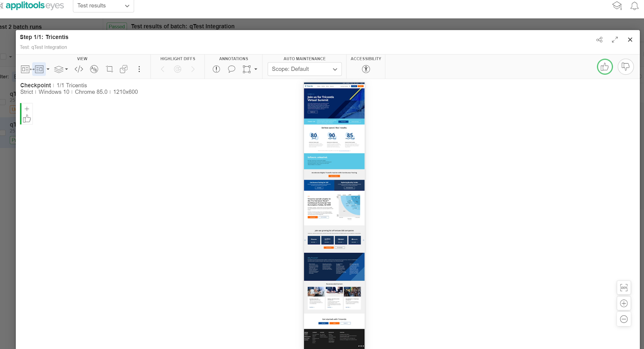
Task: Zoom in on the checkpoint image
Action: (x=624, y=304)
